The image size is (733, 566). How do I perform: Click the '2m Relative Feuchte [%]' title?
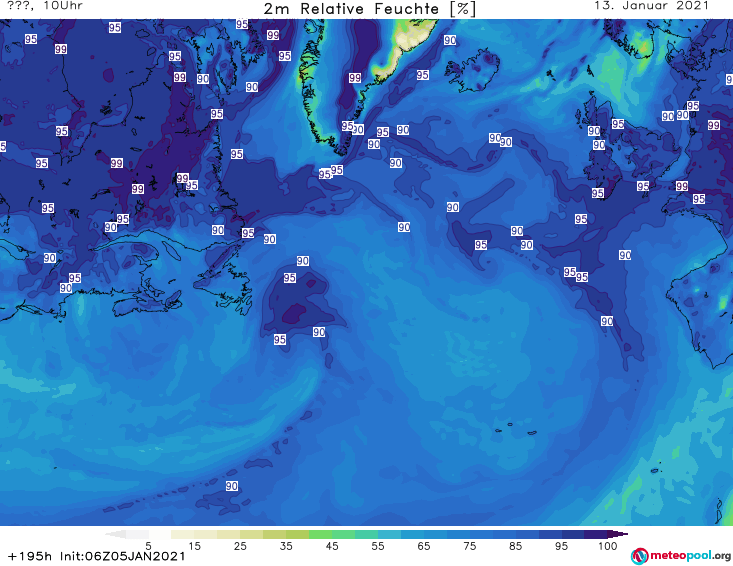coord(369,9)
